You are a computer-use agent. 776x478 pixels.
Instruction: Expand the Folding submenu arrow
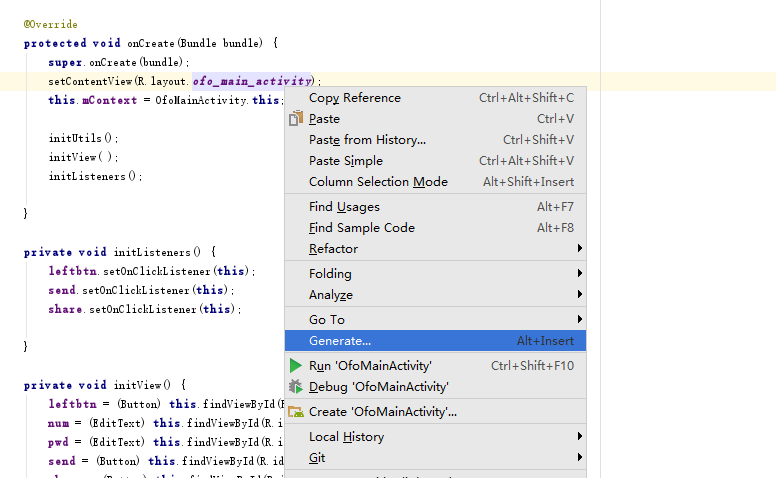pyautogui.click(x=579, y=274)
